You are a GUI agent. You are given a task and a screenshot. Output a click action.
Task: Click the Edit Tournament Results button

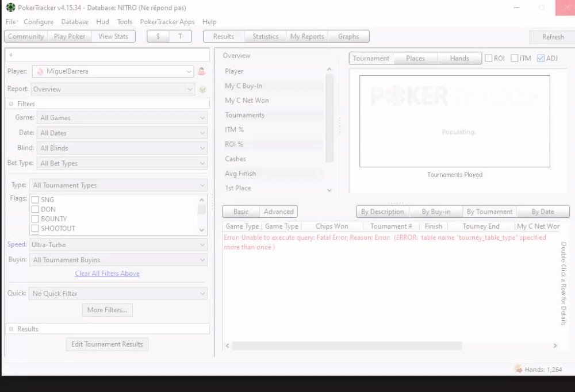(107, 344)
